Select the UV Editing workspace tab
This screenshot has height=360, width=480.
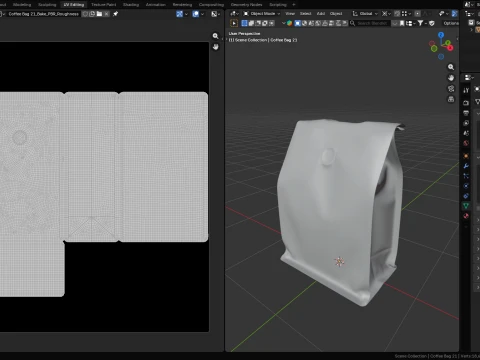pyautogui.click(x=74, y=5)
